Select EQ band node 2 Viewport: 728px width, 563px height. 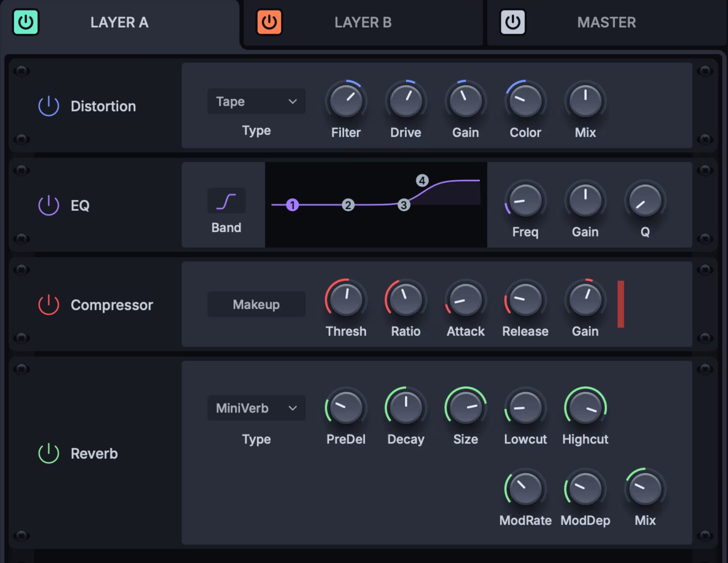coord(348,205)
